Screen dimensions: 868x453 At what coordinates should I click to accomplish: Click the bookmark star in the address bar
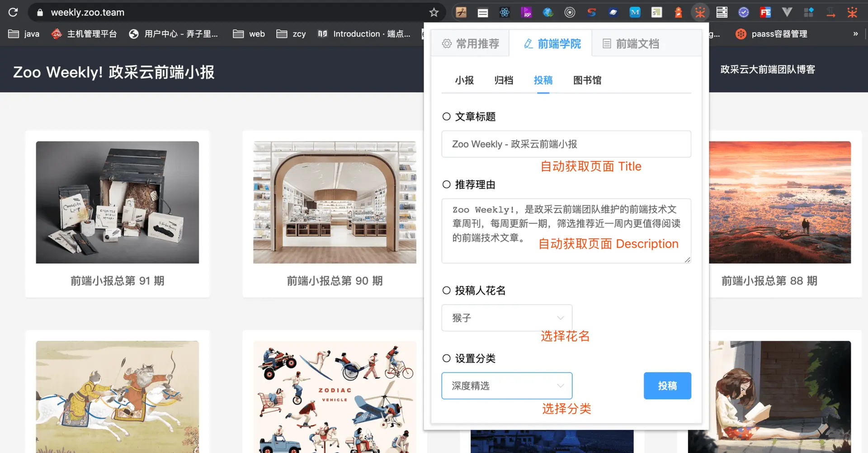[x=434, y=12]
